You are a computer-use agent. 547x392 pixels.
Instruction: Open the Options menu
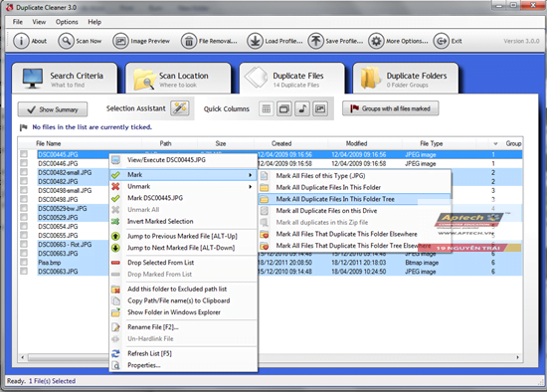click(67, 22)
